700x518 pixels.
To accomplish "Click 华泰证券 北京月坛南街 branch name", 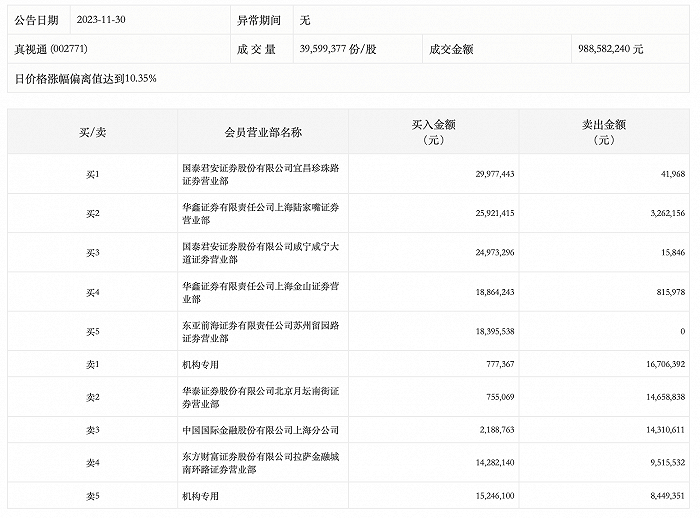I will [x=261, y=397].
